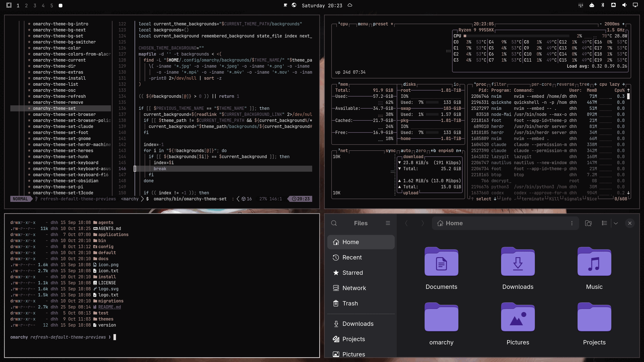
Task: Go forward in the Files window
Action: point(422,223)
